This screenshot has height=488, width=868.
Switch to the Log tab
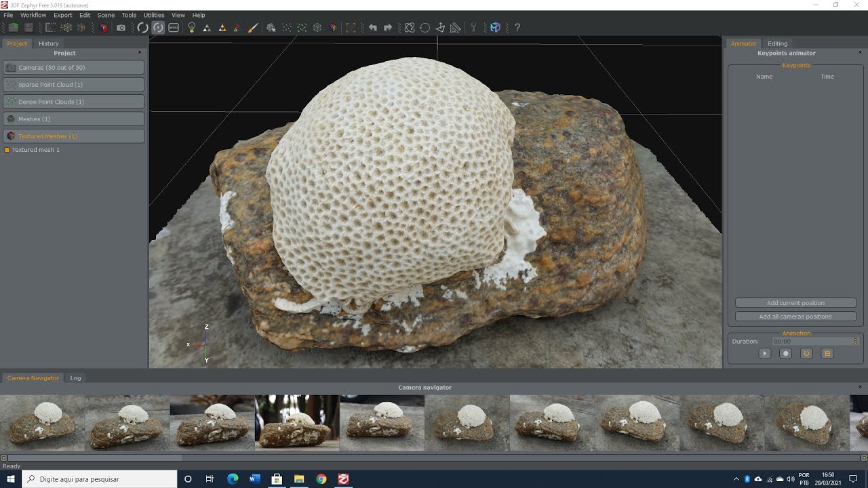point(75,378)
